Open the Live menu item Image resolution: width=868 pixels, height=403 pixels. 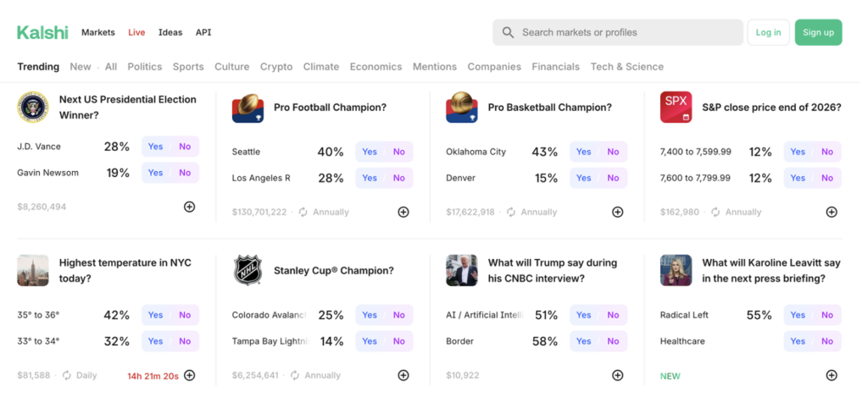pyautogui.click(x=136, y=32)
